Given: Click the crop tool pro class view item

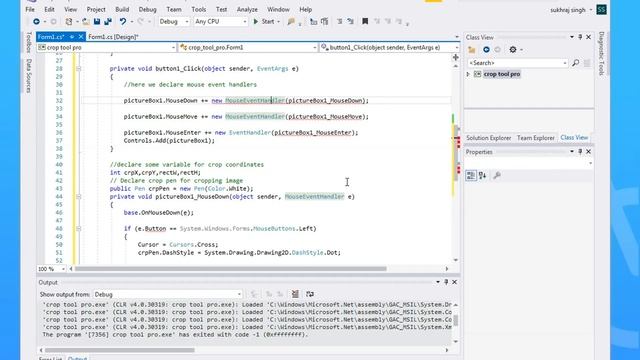Looking at the screenshot, I should coord(502,74).
